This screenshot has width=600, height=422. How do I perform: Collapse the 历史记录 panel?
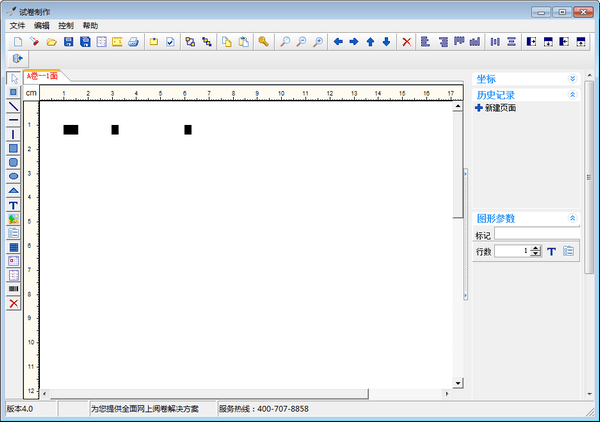[x=572, y=95]
